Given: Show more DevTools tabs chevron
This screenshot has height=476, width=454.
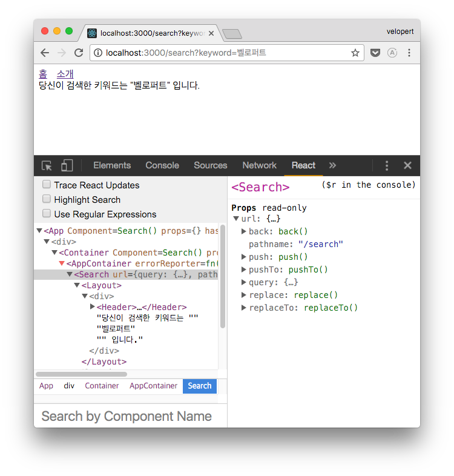Looking at the screenshot, I should 332,166.
